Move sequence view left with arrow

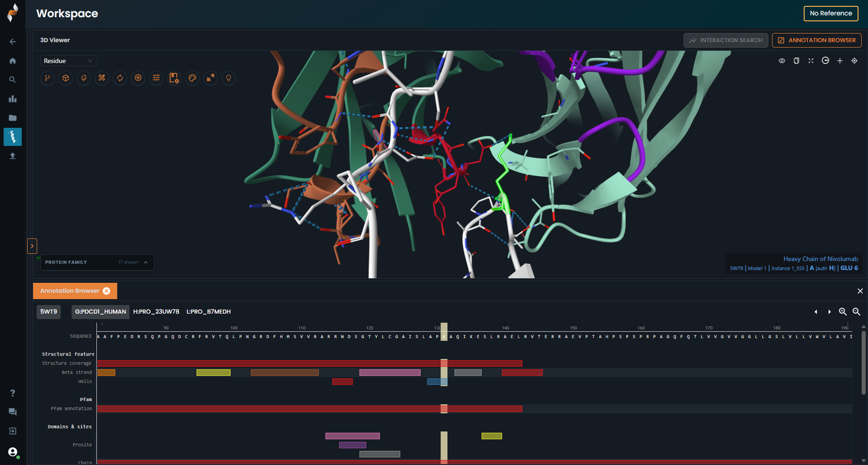pos(816,312)
